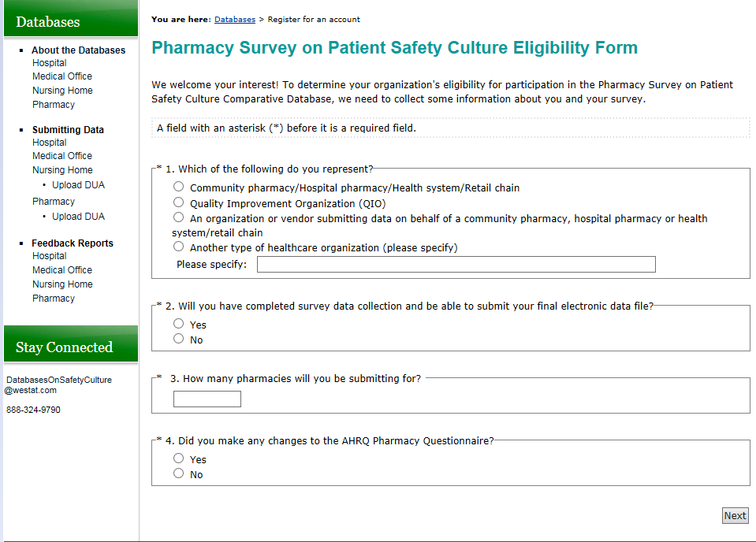The height and width of the screenshot is (542, 756).
Task: Select Community pharmacy/Hospital pharmacy radio option
Action: coord(179,187)
